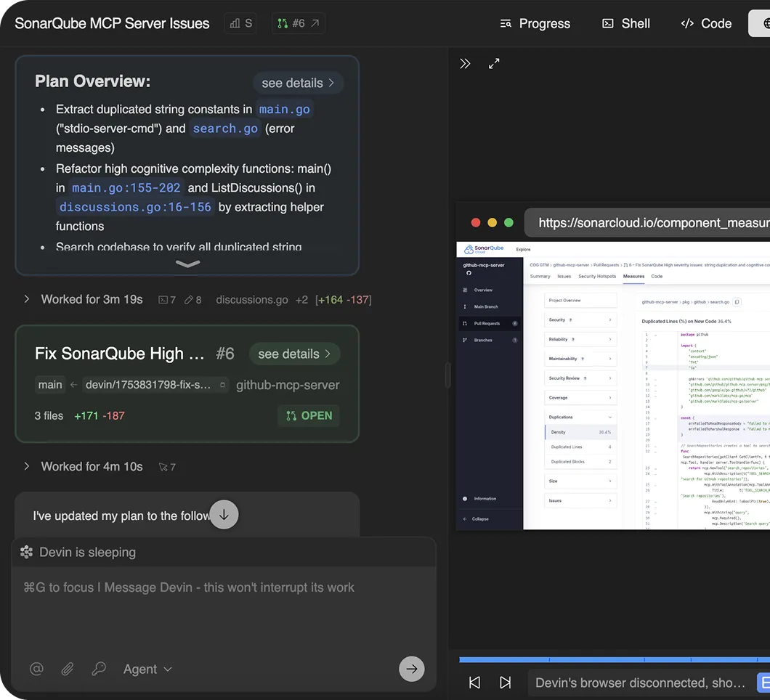Expand the Size measures section
770x700 pixels.
pos(580,481)
